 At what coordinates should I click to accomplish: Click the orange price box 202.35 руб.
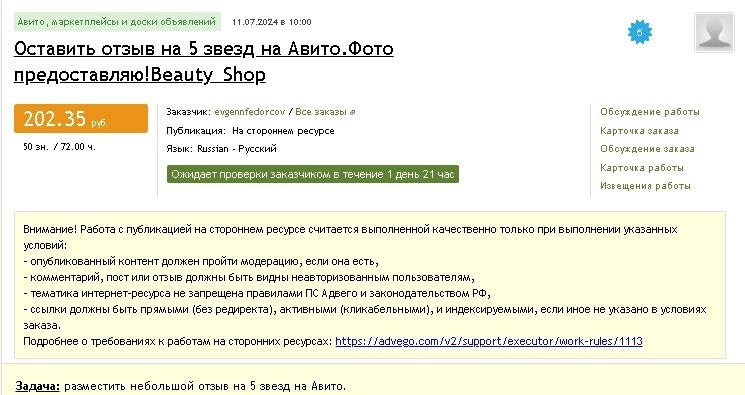(81, 118)
